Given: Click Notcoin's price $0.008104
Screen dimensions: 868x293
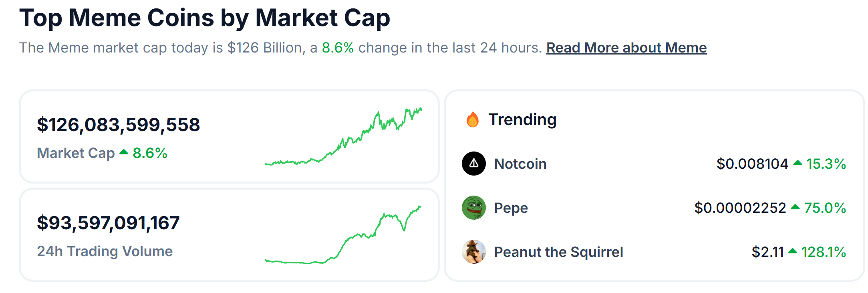Looking at the screenshot, I should point(752,164).
